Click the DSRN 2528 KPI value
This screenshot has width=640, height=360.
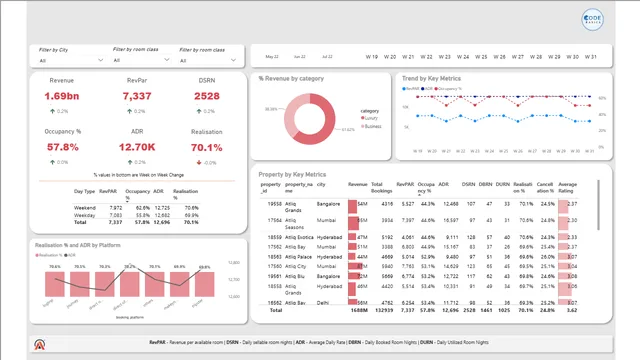207,96
